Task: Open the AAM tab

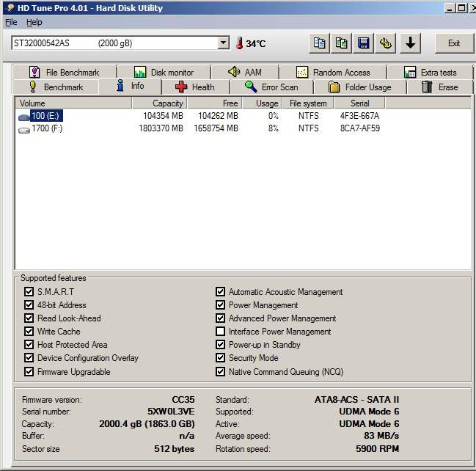Action: click(245, 73)
